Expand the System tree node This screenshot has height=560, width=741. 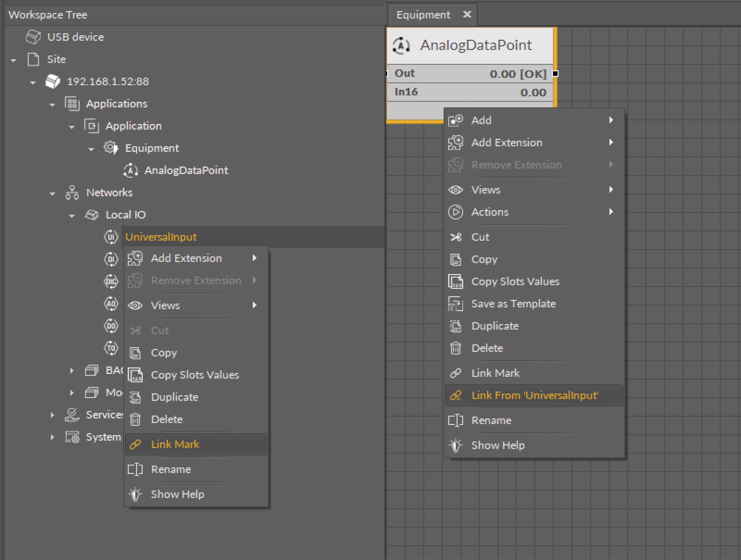[x=52, y=437]
